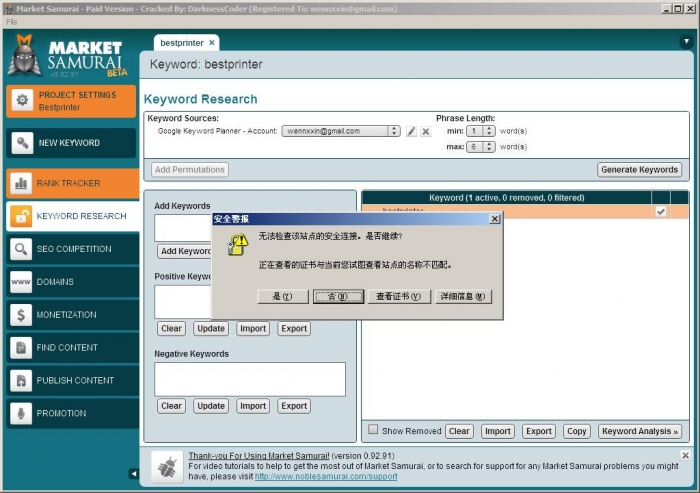Image resolution: width=700 pixels, height=493 pixels.
Task: Update the Positive Keywords list
Action: (x=211, y=329)
